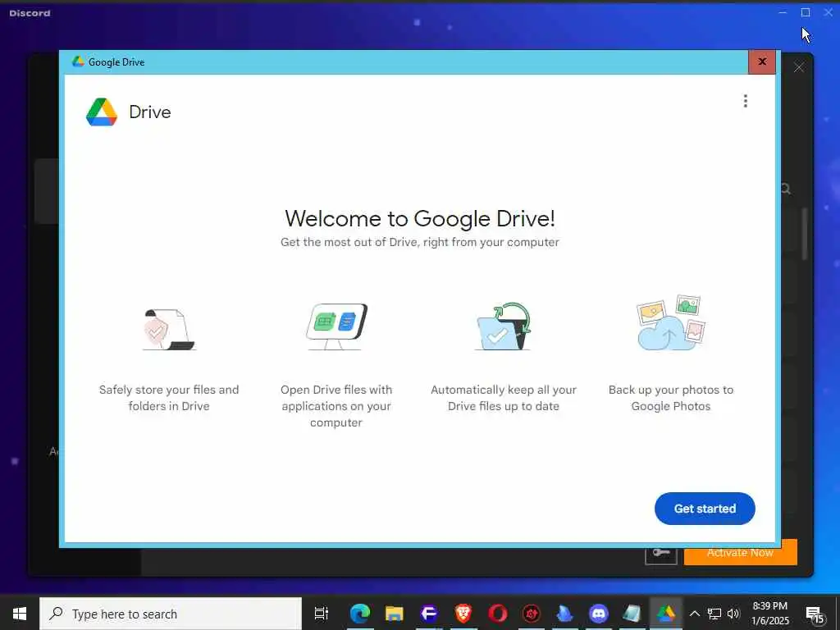
Task: Click the key icon beside Activate Now
Action: (x=661, y=554)
